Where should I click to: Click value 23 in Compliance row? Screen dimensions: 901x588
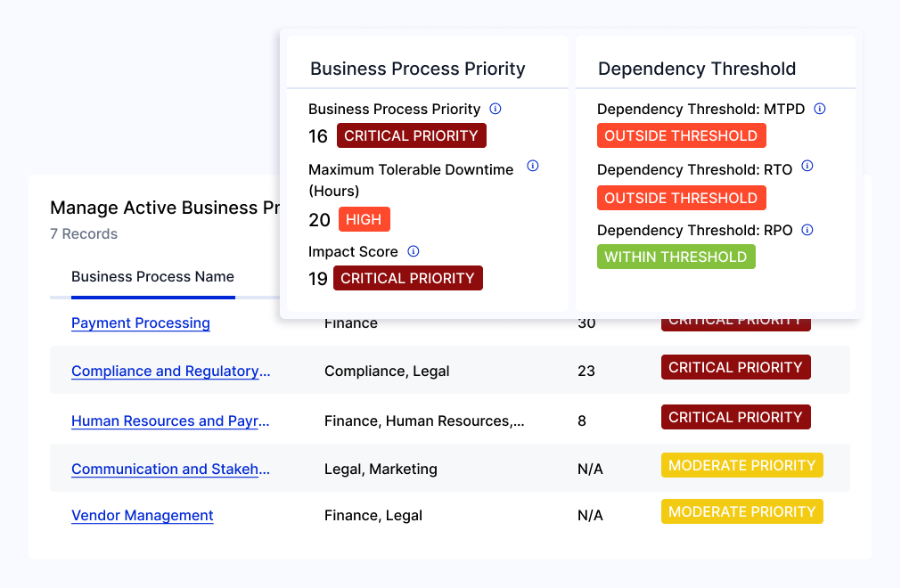(x=586, y=371)
